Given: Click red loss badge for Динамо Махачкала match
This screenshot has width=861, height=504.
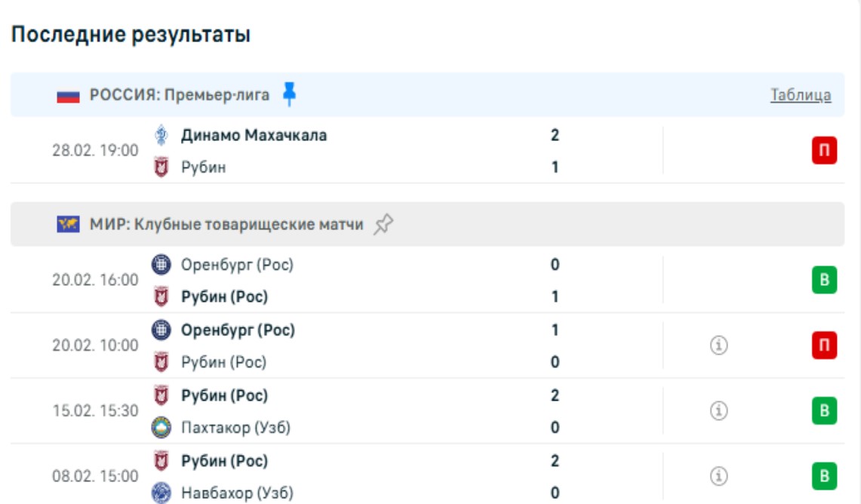Looking at the screenshot, I should click(x=824, y=152).
